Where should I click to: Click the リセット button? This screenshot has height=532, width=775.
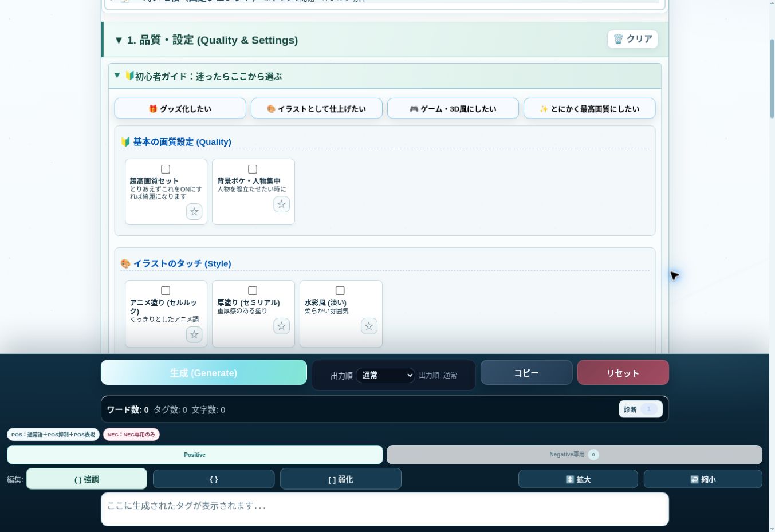[x=623, y=372]
